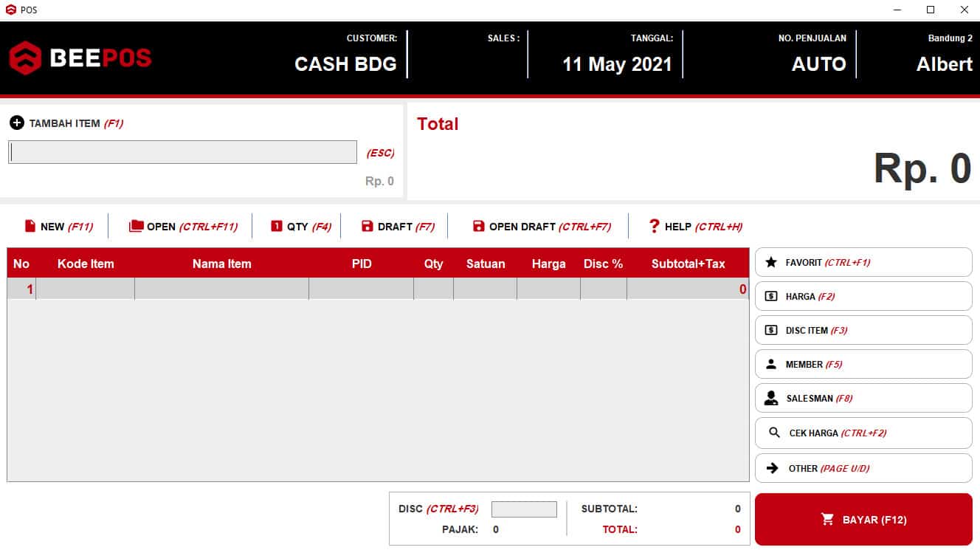This screenshot has width=980, height=550.
Task: Click the OPEN DRAFT disk icon
Action: [478, 226]
